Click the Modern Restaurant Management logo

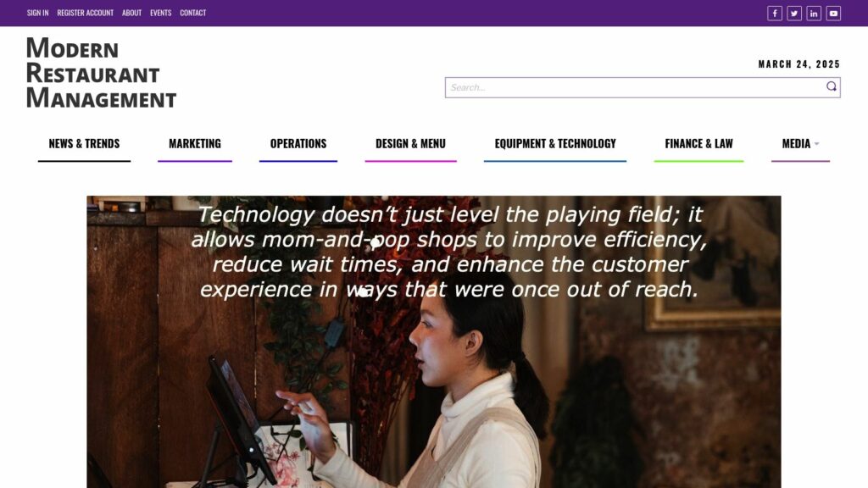click(x=101, y=73)
